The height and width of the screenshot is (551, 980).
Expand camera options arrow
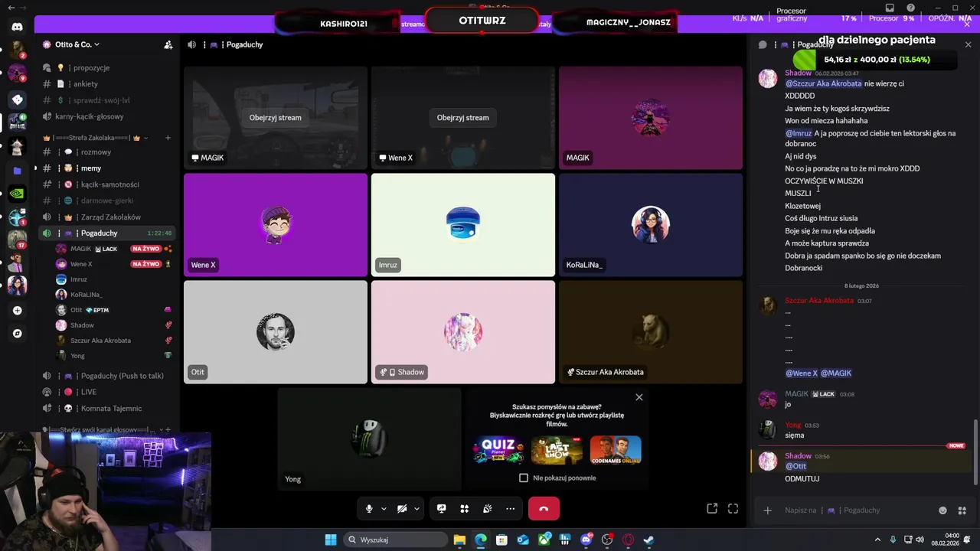coord(416,509)
